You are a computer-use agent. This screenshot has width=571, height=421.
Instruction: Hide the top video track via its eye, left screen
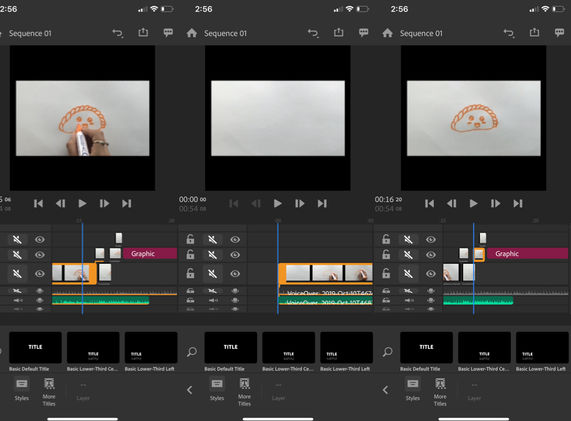pyautogui.click(x=40, y=239)
